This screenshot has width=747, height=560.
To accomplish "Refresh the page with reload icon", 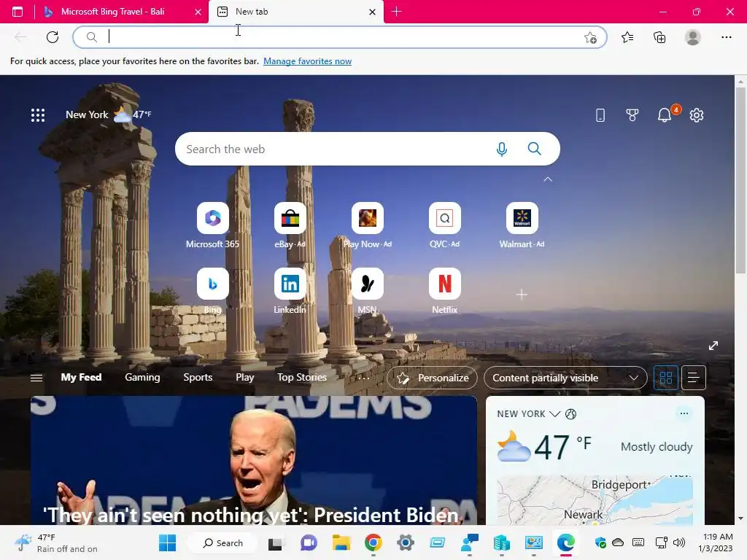I will 53,37.
